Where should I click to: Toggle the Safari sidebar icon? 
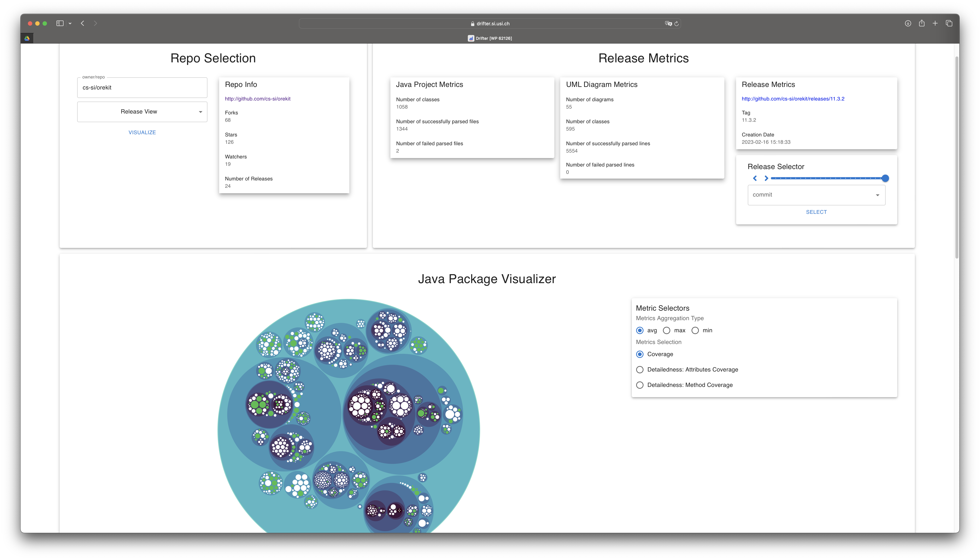60,23
